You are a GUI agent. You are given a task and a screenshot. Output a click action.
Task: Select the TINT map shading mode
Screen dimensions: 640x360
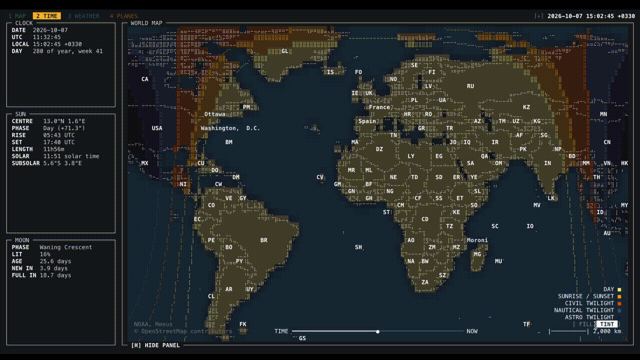(x=607, y=324)
